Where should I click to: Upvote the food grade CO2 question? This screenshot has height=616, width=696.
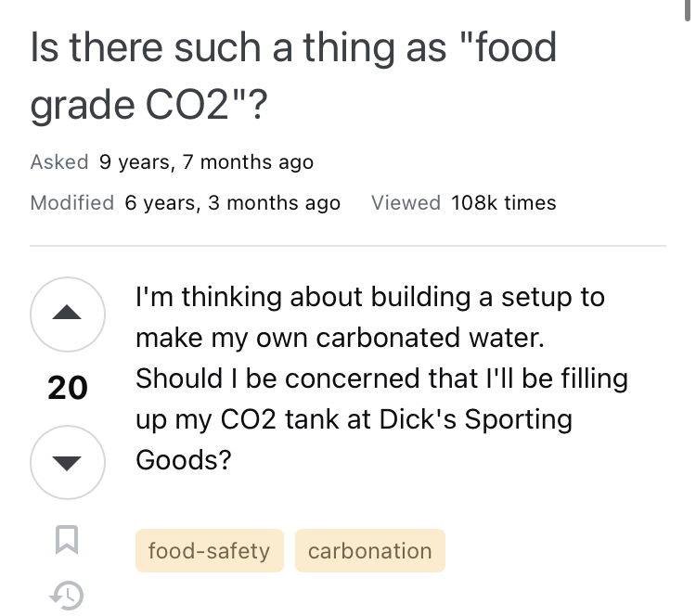point(68,314)
